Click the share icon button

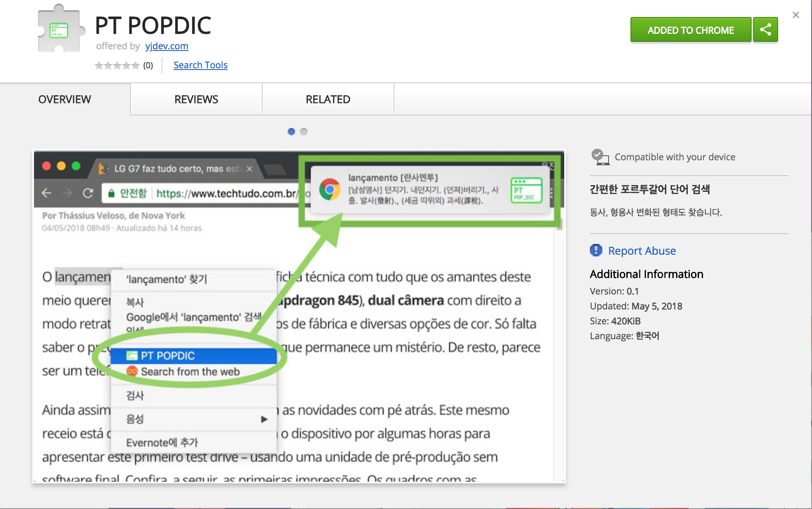[x=765, y=30]
